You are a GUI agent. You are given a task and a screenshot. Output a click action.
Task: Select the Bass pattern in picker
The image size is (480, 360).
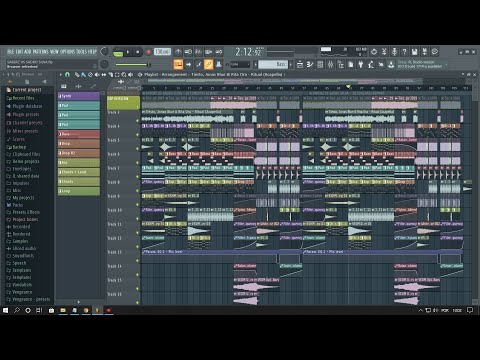pyautogui.click(x=79, y=134)
